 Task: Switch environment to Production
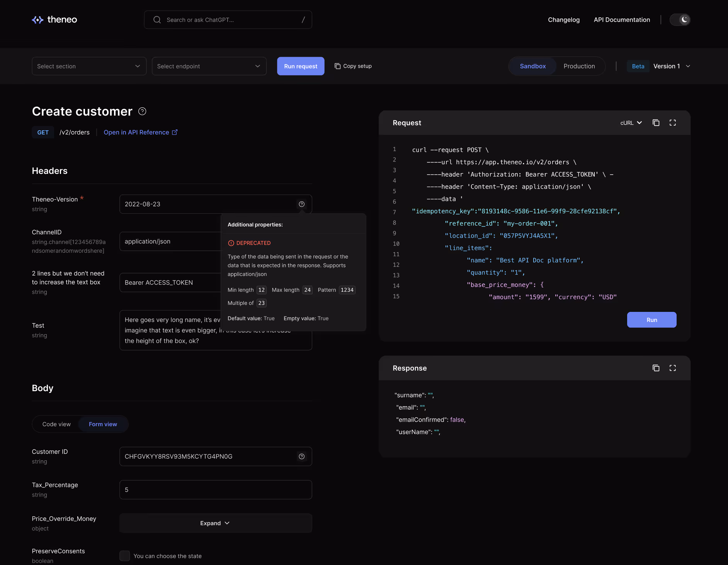tap(579, 66)
